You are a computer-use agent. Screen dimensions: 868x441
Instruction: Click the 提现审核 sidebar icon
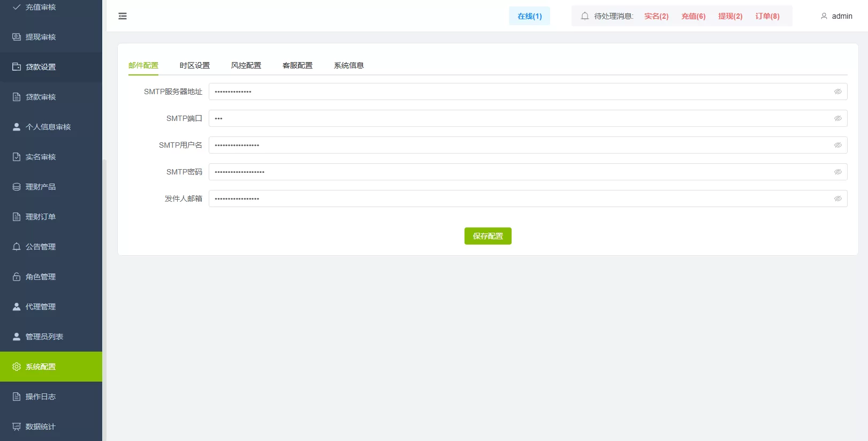pyautogui.click(x=17, y=37)
